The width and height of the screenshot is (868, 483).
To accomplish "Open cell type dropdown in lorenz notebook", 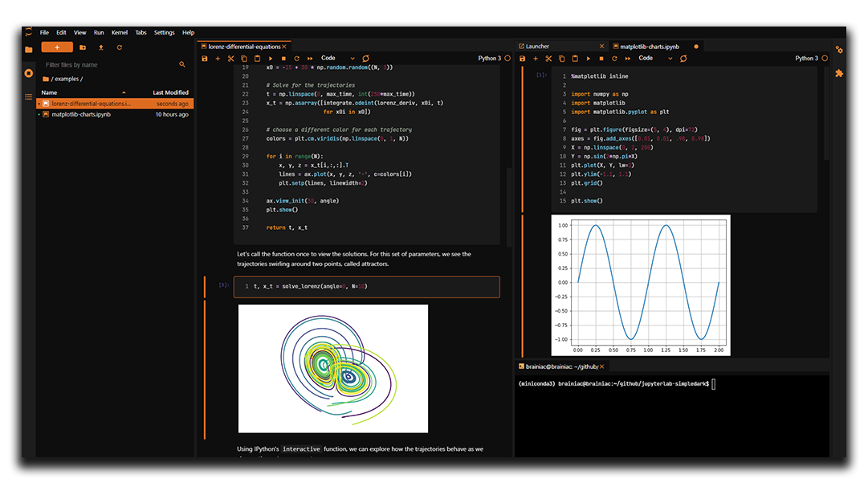I will (x=338, y=58).
